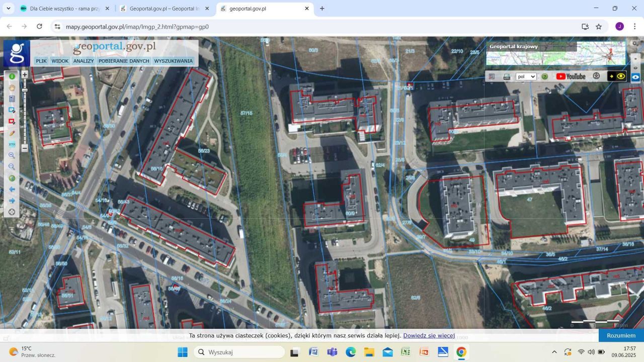Viewport: 644px width, 362px height.
Task: Go to previous view with back arrow
Action: point(12,189)
